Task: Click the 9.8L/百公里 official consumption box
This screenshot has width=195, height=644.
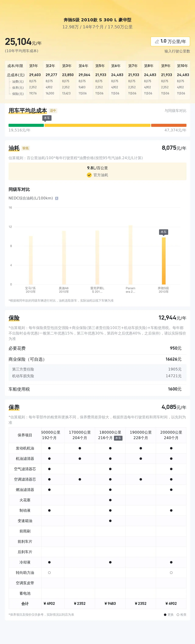Action: [x=97, y=171]
